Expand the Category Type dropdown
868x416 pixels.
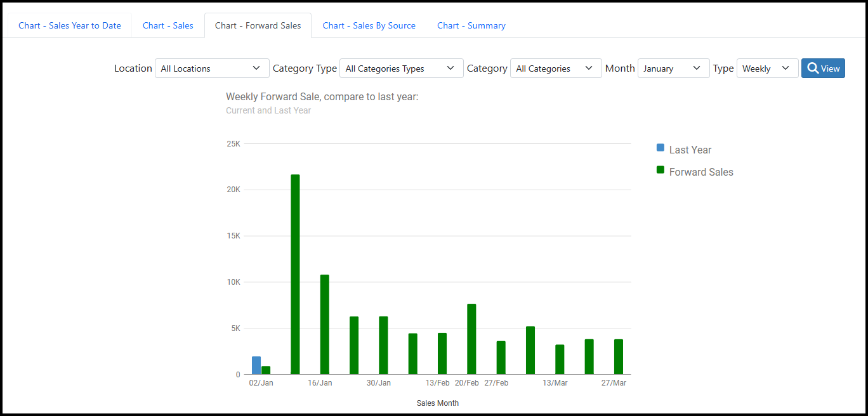click(401, 68)
